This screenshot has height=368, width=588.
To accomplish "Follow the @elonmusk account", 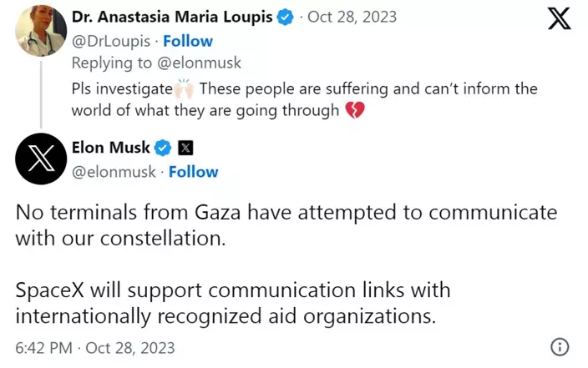I will coord(193,172).
